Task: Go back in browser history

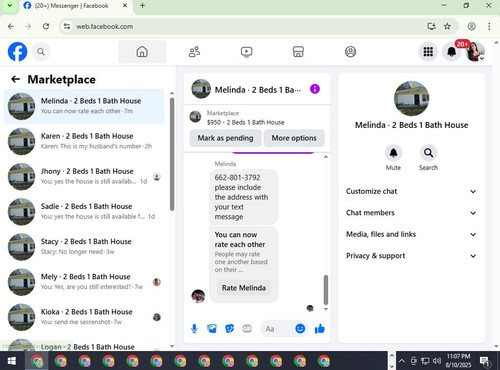Action: coord(11,26)
